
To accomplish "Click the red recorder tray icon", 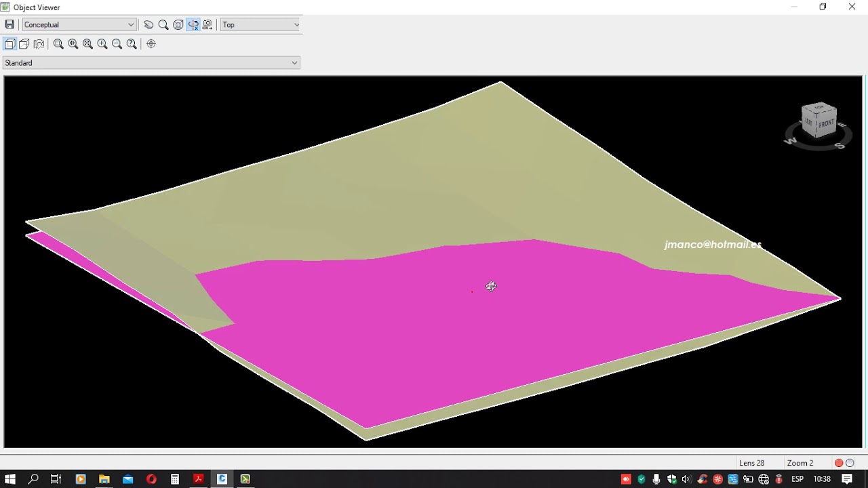I will (626, 479).
